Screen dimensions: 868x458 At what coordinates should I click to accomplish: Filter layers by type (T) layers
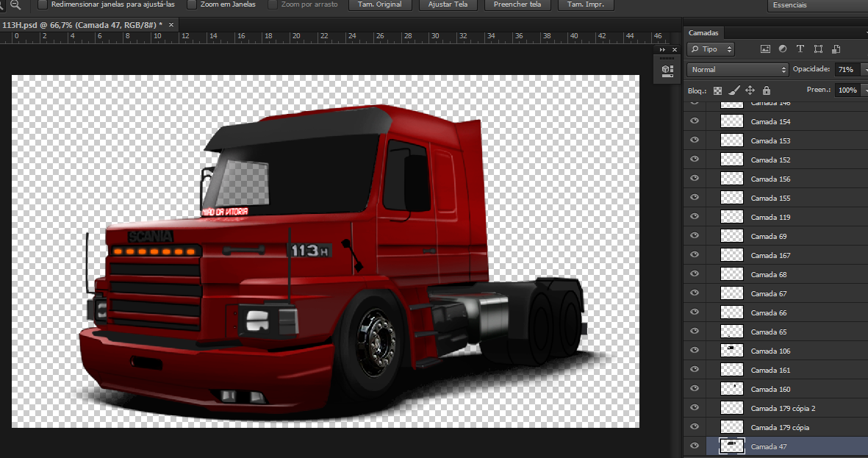[800, 49]
